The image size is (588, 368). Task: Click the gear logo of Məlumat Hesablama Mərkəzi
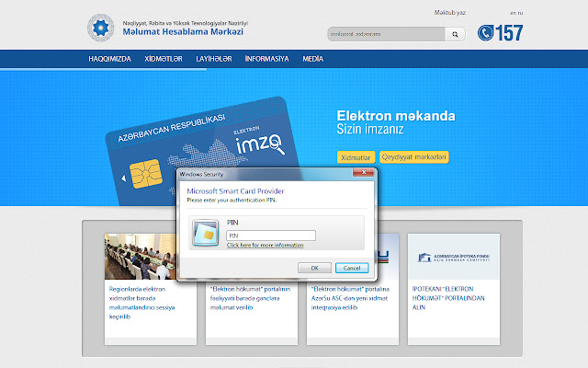[100, 28]
